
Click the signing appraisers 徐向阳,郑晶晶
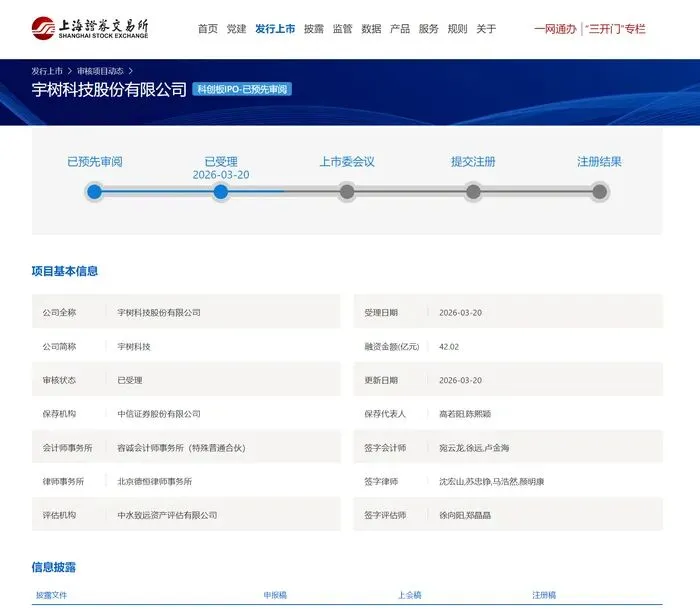465,515
